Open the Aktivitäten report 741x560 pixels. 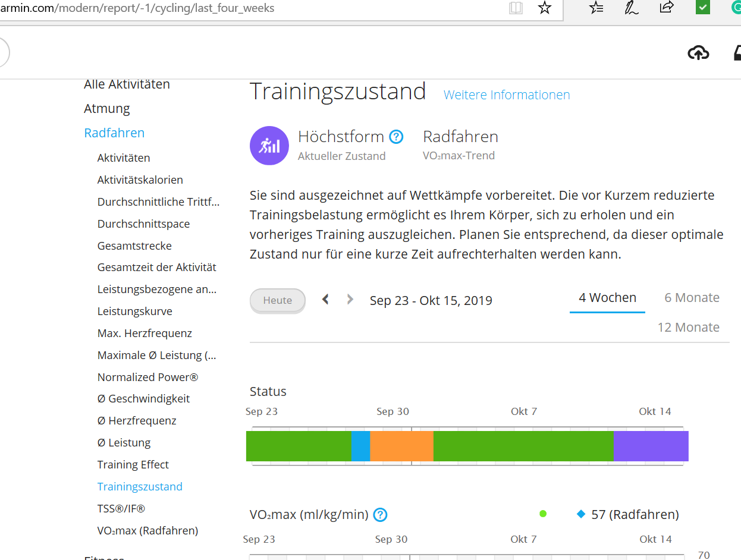[x=124, y=158]
